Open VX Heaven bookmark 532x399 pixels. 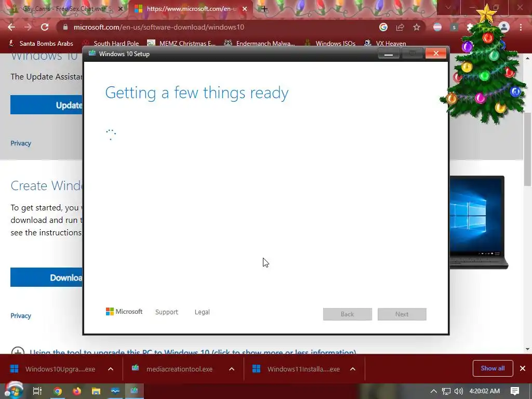385,44
